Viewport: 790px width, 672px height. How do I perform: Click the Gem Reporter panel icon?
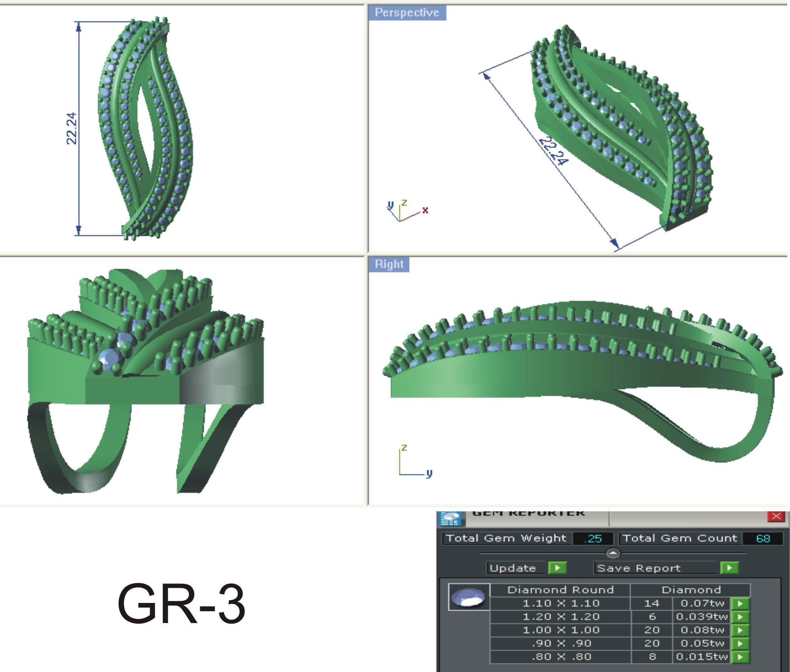coord(450,519)
